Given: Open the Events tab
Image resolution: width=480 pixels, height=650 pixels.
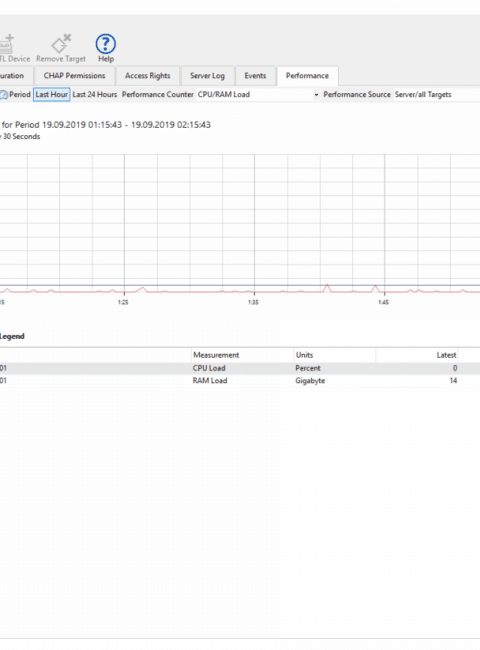Looking at the screenshot, I should pos(255,76).
